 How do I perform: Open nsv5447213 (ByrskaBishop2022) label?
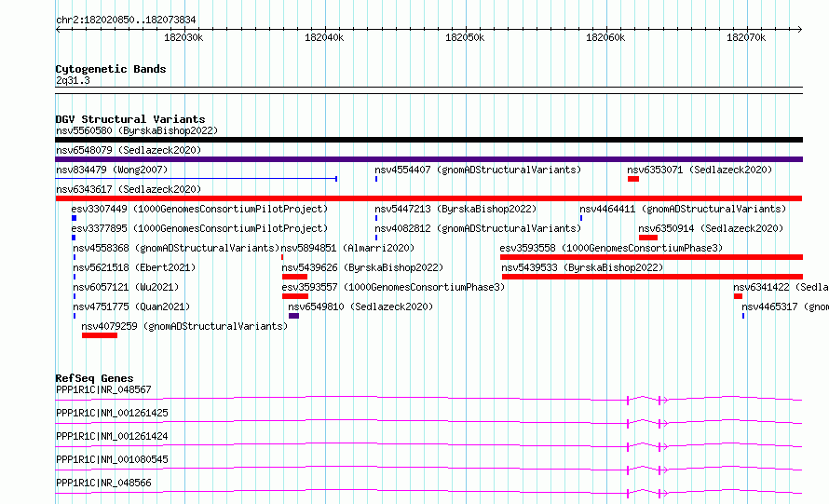click(x=455, y=209)
